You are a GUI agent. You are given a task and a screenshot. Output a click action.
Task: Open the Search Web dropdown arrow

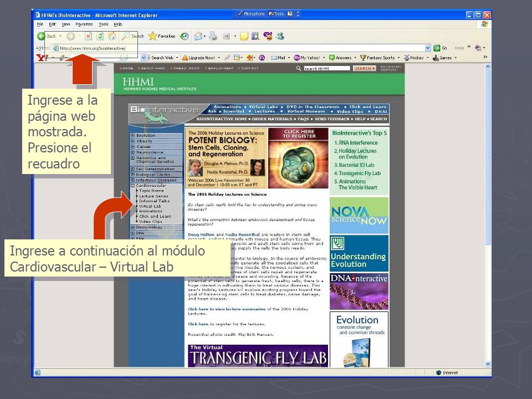pyautogui.click(x=177, y=58)
